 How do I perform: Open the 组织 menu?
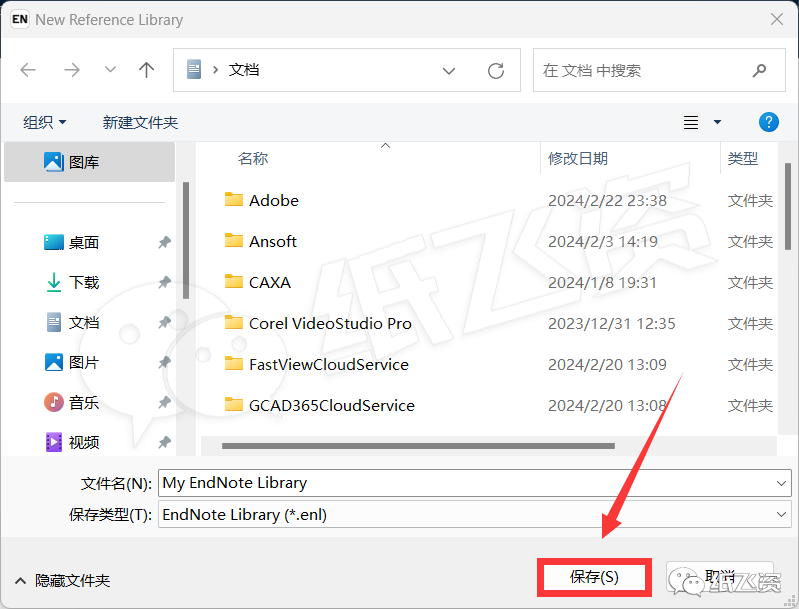coord(44,122)
